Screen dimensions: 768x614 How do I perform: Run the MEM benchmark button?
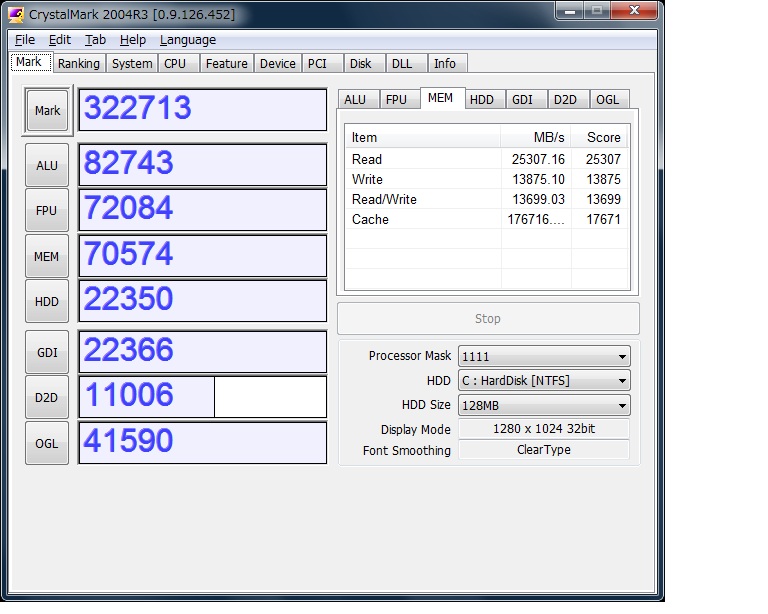point(47,256)
